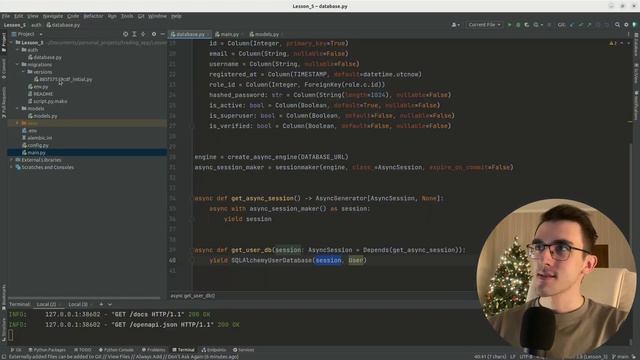
Task: Click Collapse All icon in Project panel header
Action: tap(143, 34)
